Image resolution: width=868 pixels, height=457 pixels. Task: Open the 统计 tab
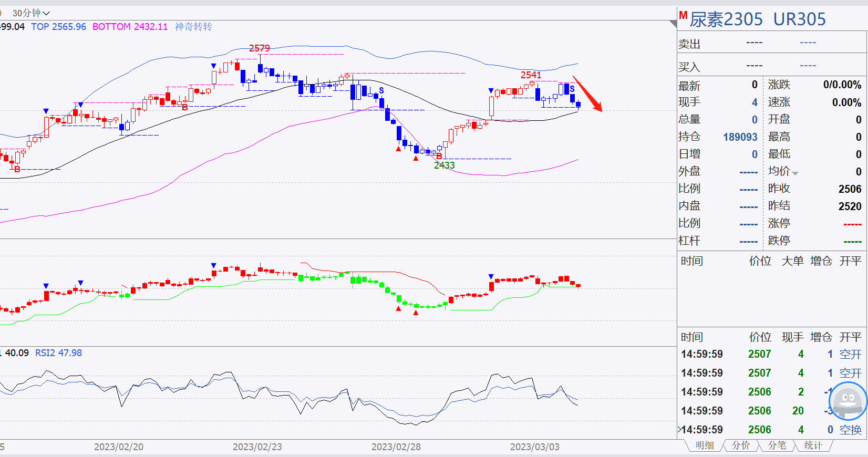813,445
